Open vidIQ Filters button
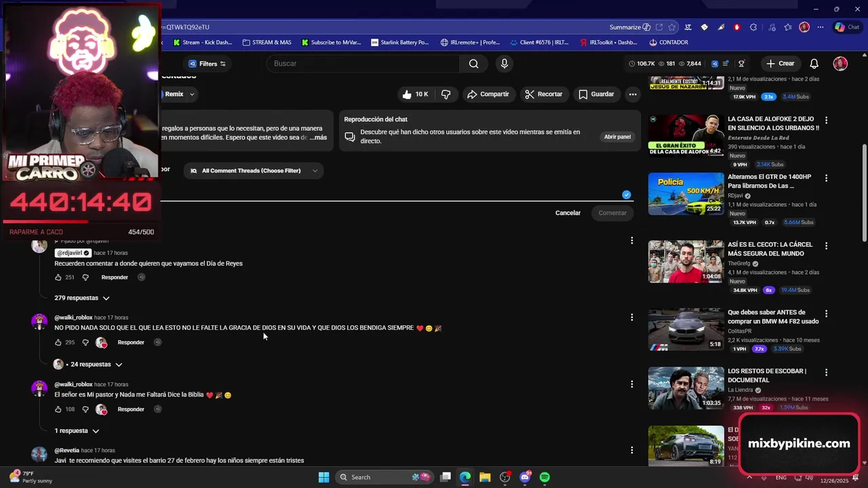Image resolution: width=868 pixels, height=488 pixels. [207, 64]
